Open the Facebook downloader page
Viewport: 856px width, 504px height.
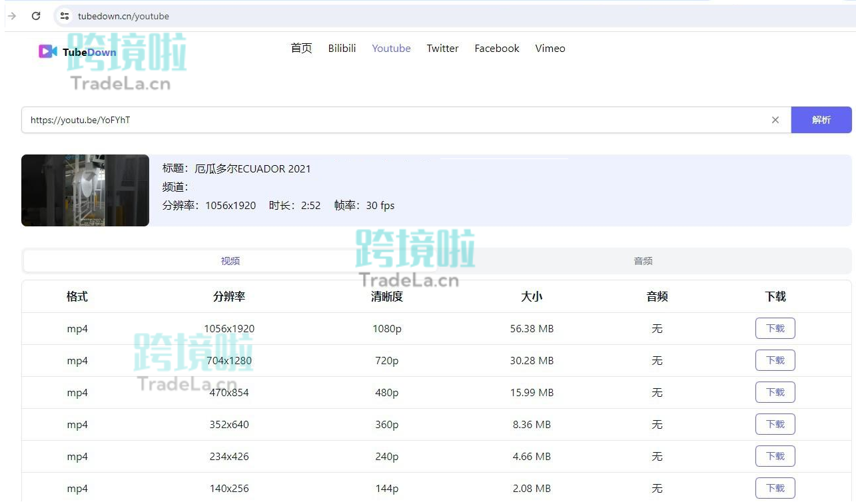coord(496,48)
